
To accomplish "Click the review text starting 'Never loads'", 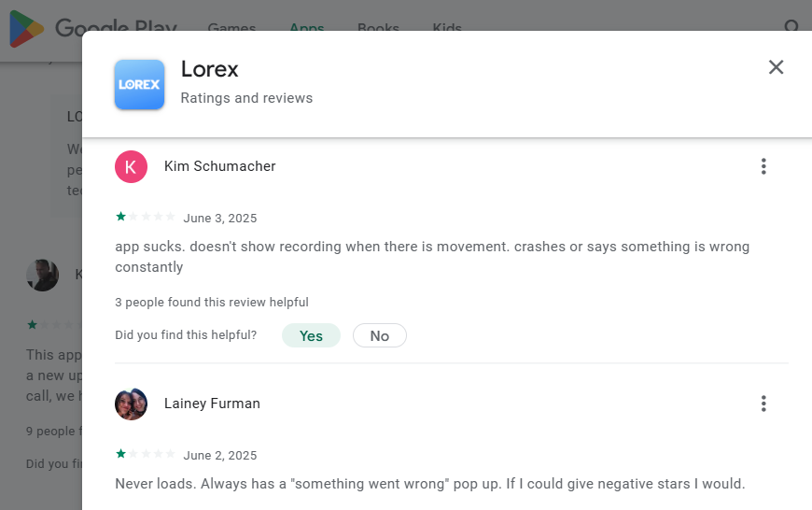I will (430, 484).
